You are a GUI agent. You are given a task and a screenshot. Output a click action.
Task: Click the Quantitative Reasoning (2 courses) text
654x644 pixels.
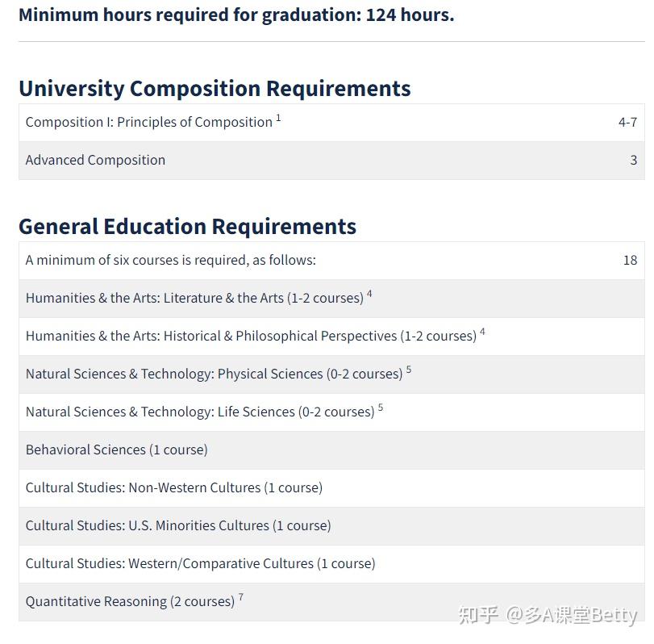coord(130,602)
